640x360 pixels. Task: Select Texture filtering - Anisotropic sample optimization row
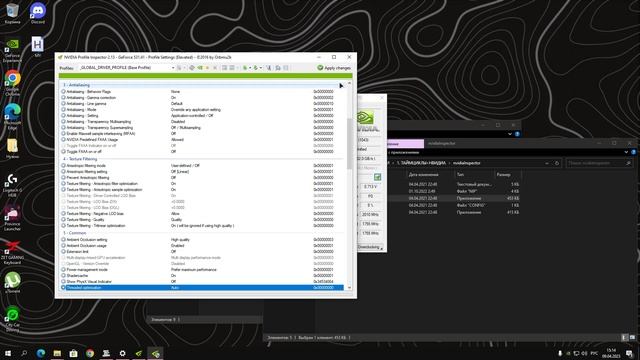(202, 190)
